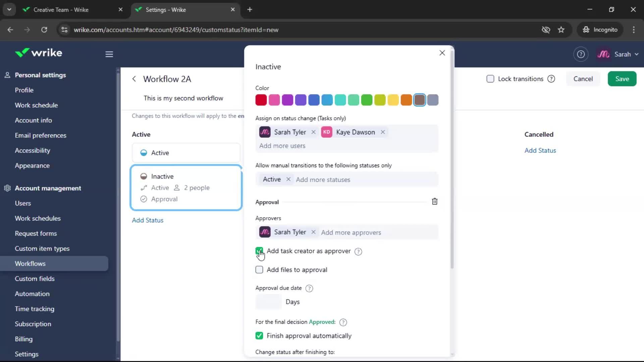Open help for Lock transitions

tap(551, 79)
